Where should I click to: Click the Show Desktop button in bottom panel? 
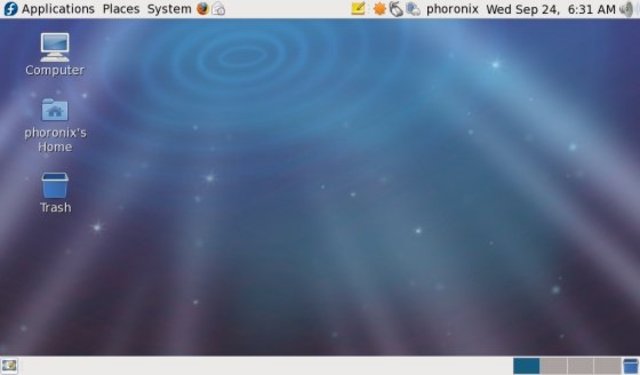coord(9,366)
